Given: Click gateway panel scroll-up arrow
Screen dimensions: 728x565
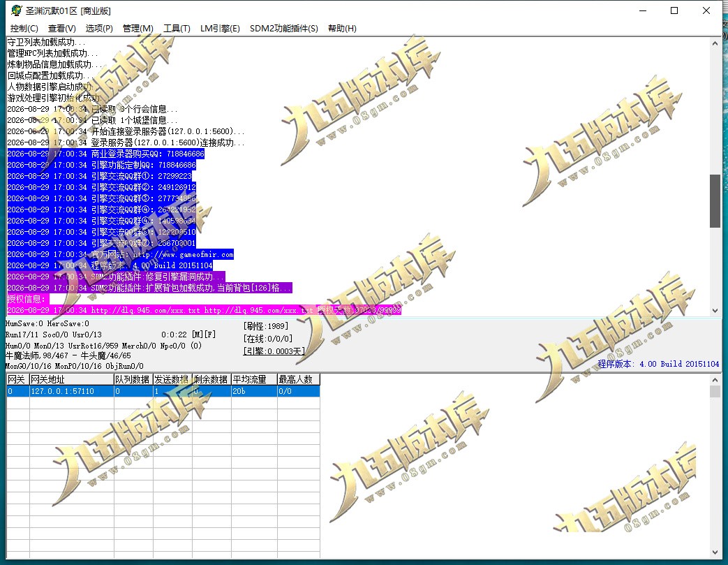Looking at the screenshot, I should [715, 380].
